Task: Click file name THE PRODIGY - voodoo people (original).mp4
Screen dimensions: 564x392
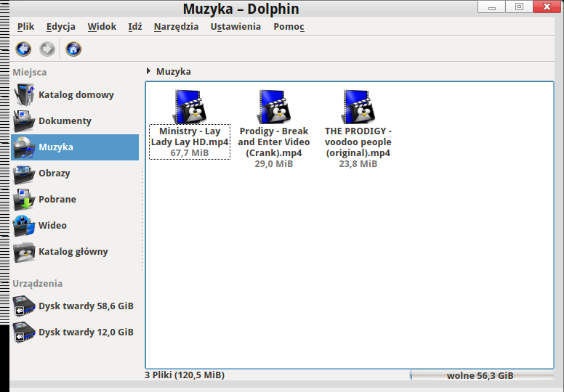Action: click(x=358, y=142)
